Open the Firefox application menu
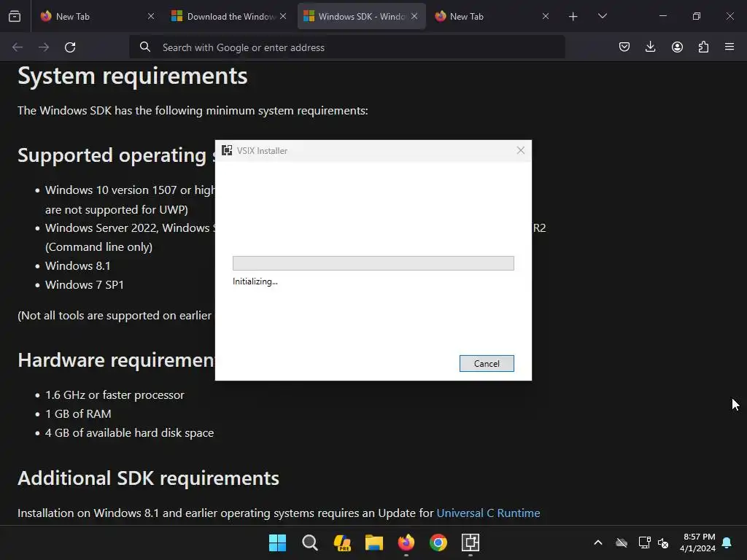Screen dimensions: 747x560 [729, 47]
